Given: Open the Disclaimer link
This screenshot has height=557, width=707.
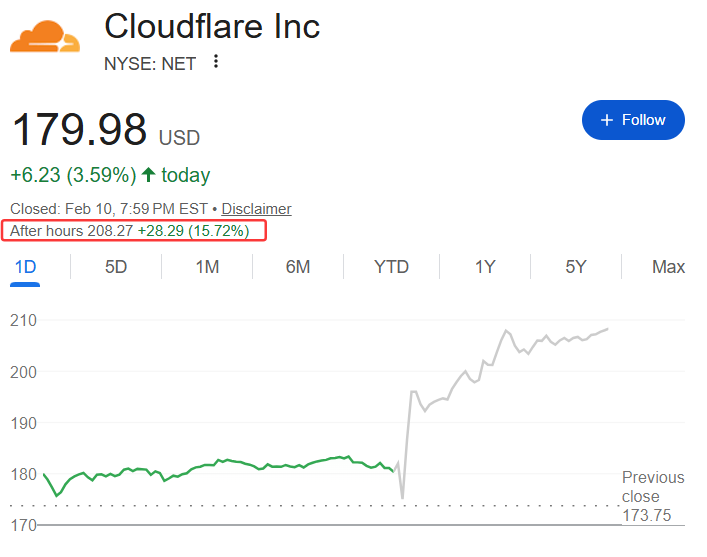Looking at the screenshot, I should pos(256,209).
